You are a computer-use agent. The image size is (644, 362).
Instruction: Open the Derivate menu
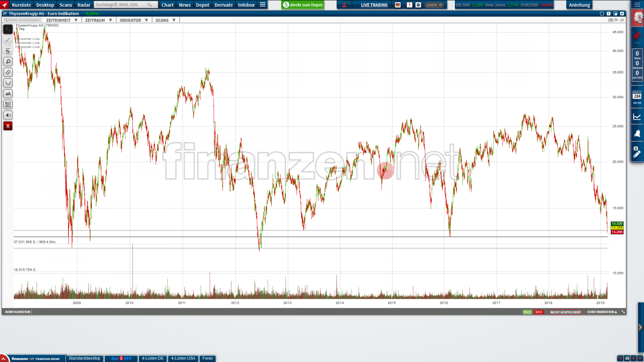click(223, 5)
